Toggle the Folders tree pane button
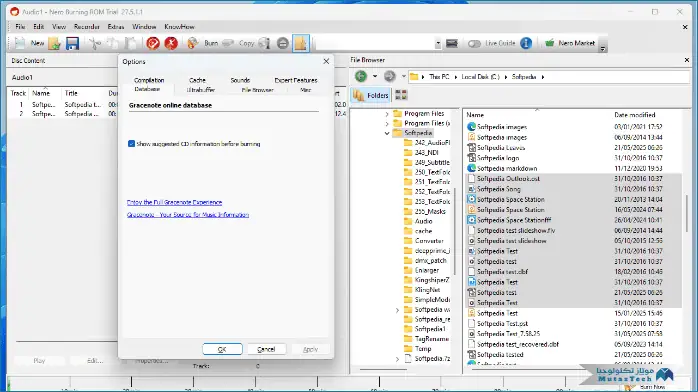 (370, 95)
